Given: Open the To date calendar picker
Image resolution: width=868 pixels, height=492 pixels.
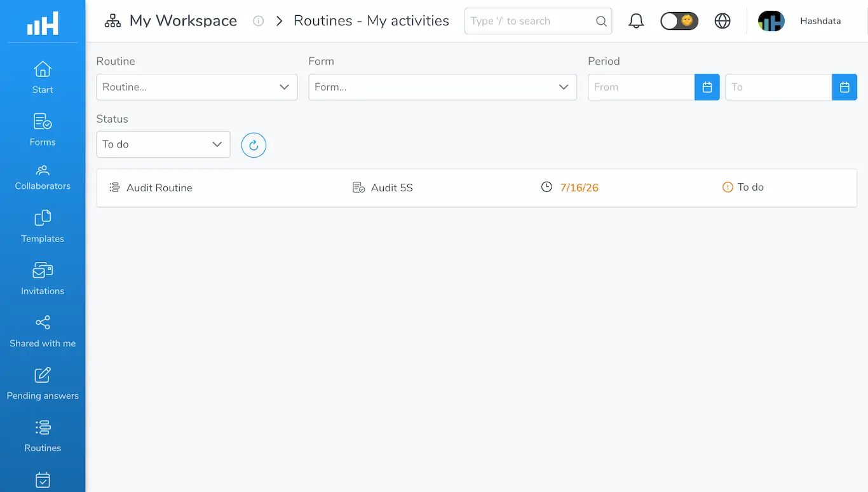Looking at the screenshot, I should [x=844, y=87].
